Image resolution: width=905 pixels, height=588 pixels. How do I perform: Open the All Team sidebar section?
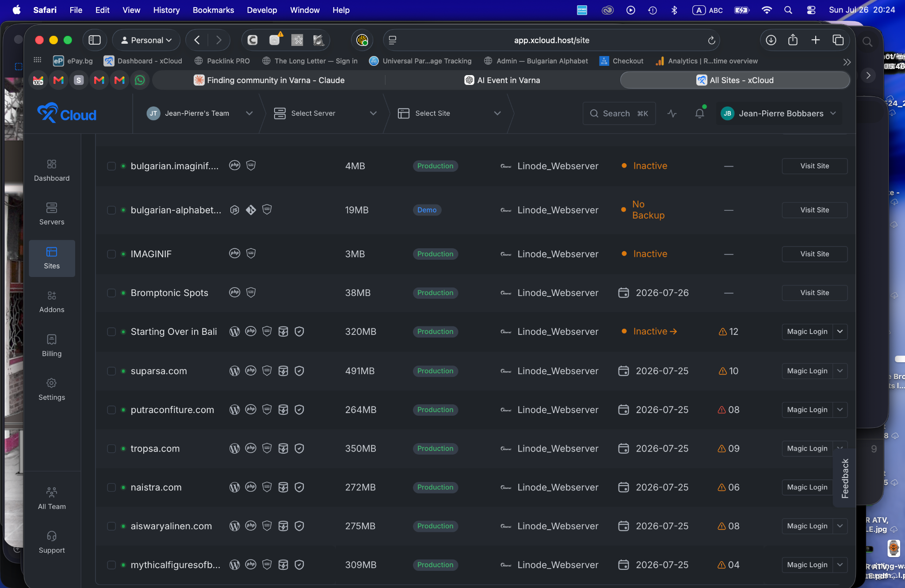tap(52, 499)
